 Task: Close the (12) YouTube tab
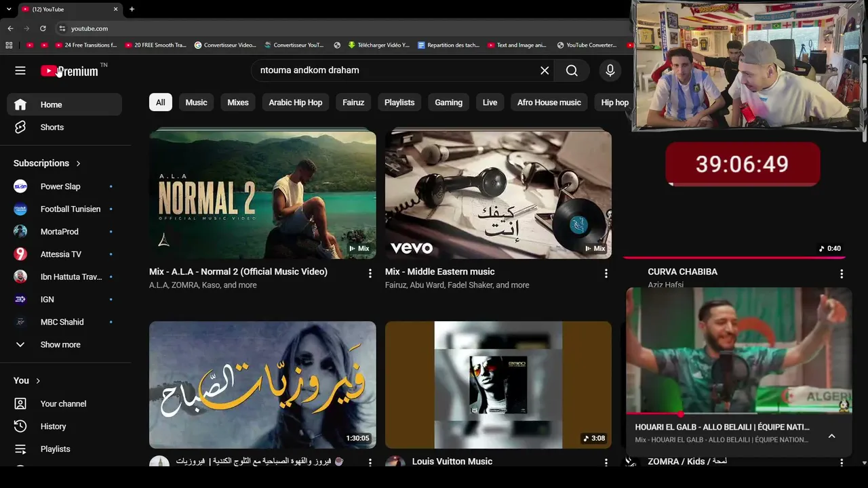pyautogui.click(x=115, y=9)
